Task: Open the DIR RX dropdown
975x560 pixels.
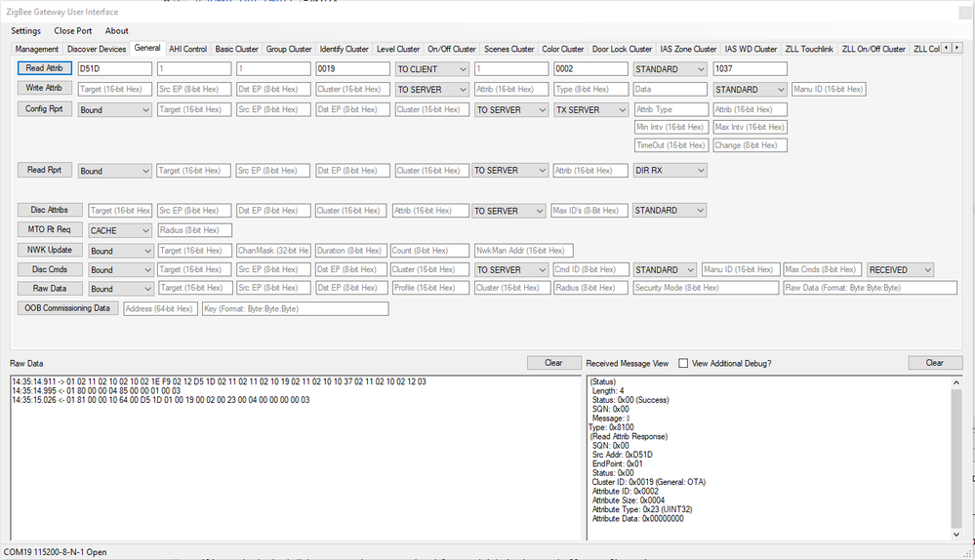Action: [x=670, y=171]
